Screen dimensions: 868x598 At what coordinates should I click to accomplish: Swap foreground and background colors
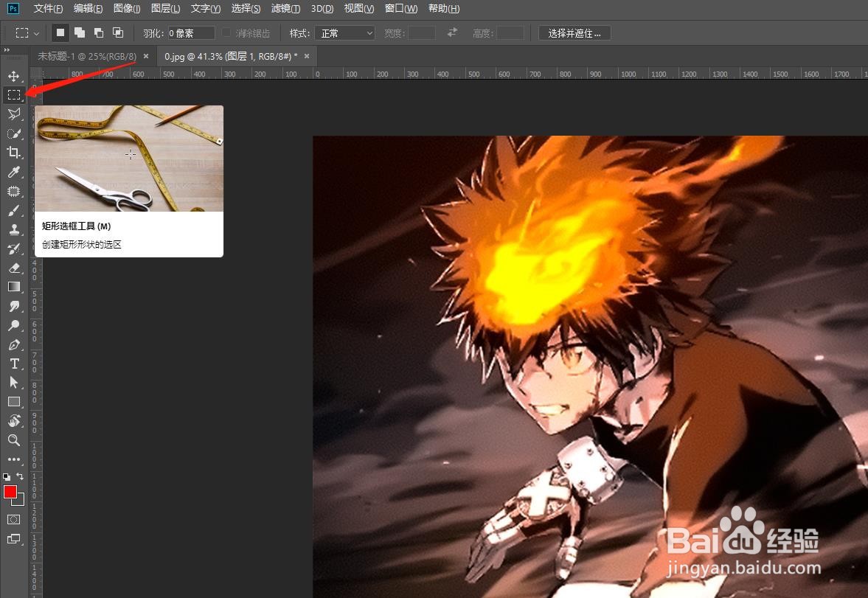click(x=20, y=476)
